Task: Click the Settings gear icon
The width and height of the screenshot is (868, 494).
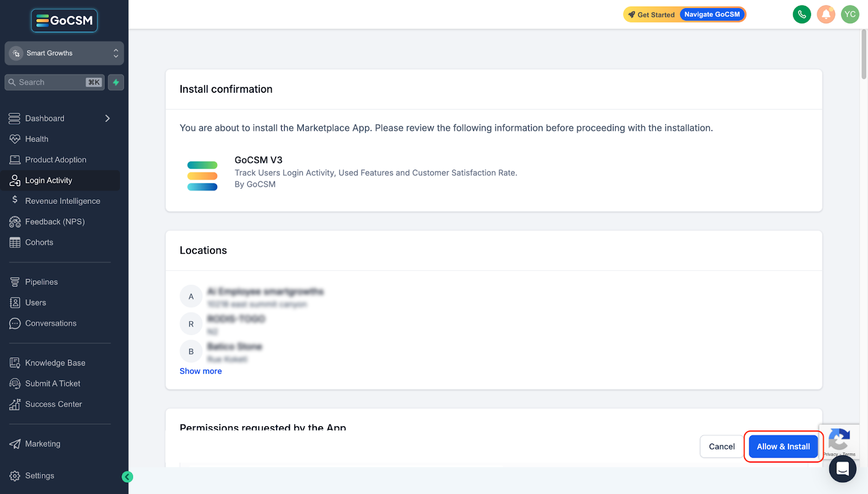Action: pos(15,476)
